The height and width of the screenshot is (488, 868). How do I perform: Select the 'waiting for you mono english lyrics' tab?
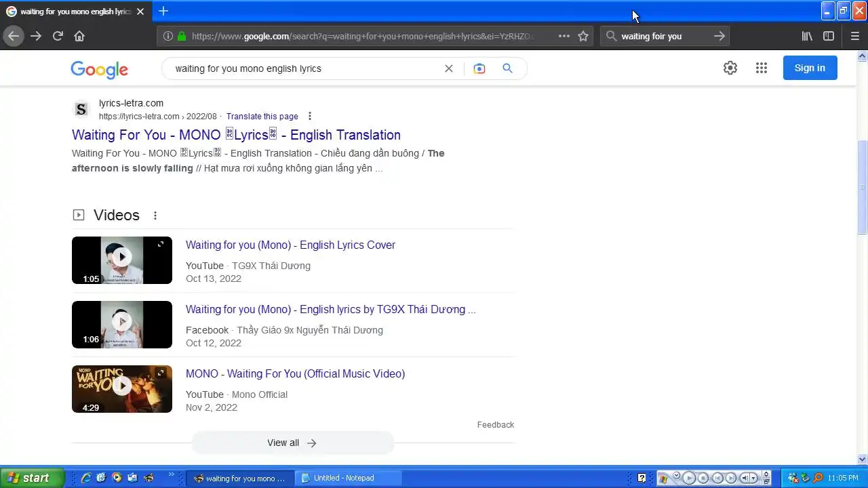point(76,12)
